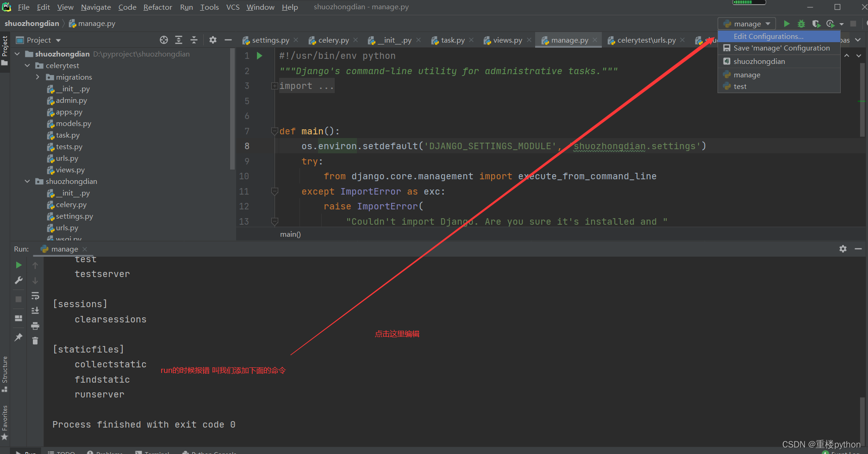Click the Run panel stop square
Viewport: 868px width, 454px height.
[x=19, y=299]
